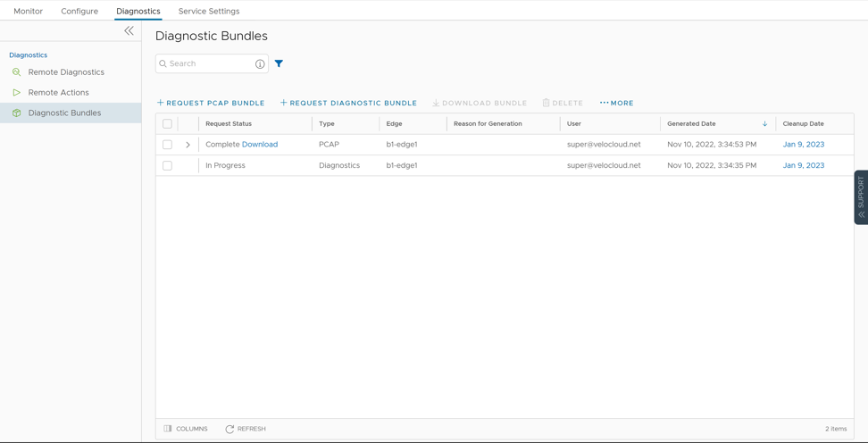The height and width of the screenshot is (443, 868).
Task: Switch to the Monitor tab
Action: 28,12
